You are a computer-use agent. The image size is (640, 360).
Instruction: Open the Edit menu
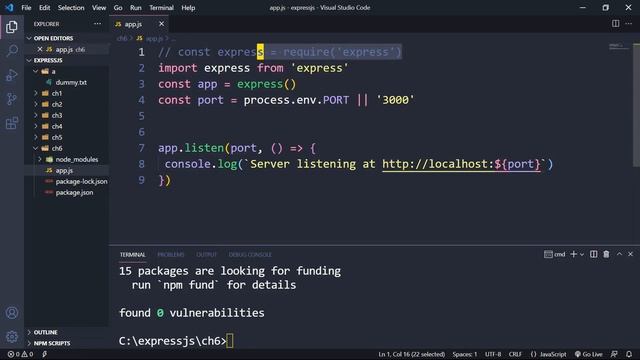44,7
